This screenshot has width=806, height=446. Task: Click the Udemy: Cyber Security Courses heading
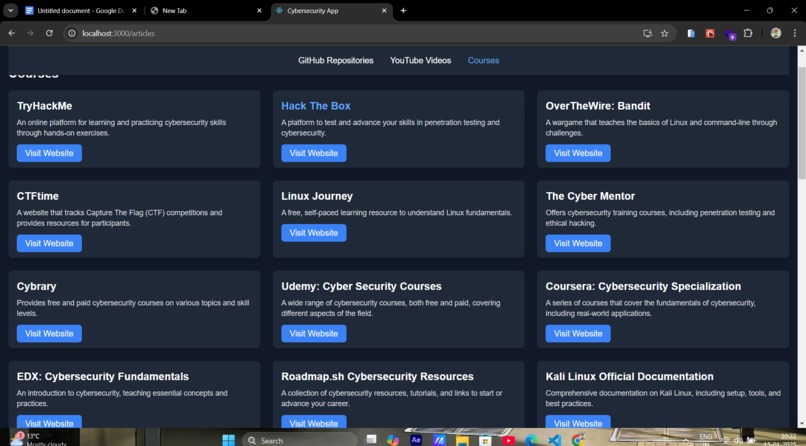click(x=361, y=286)
